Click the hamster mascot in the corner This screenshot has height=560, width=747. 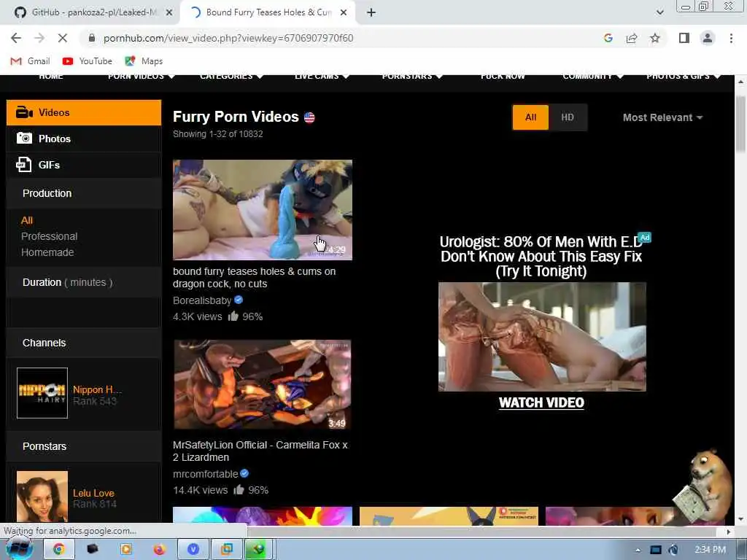[703, 484]
